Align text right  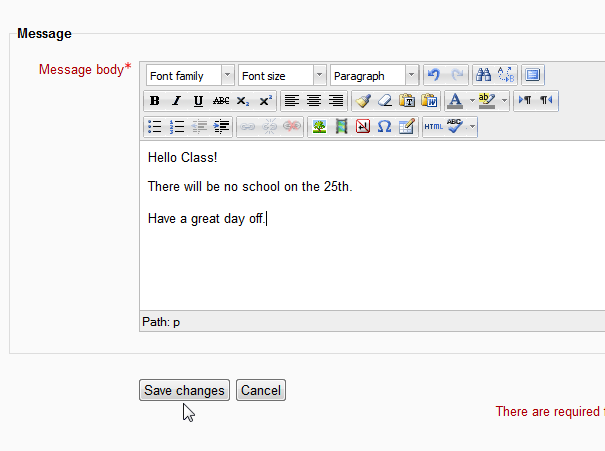pos(336,101)
